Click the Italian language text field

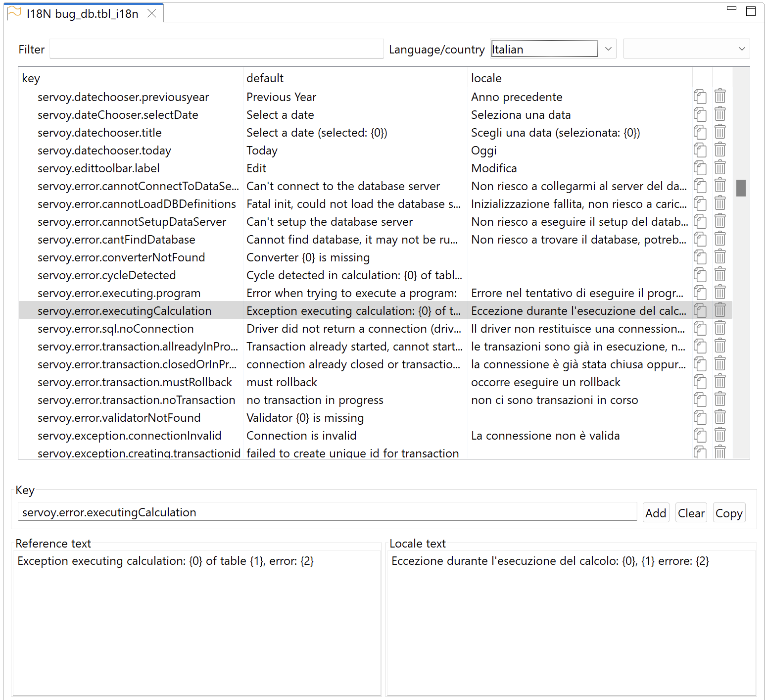pyautogui.click(x=544, y=49)
